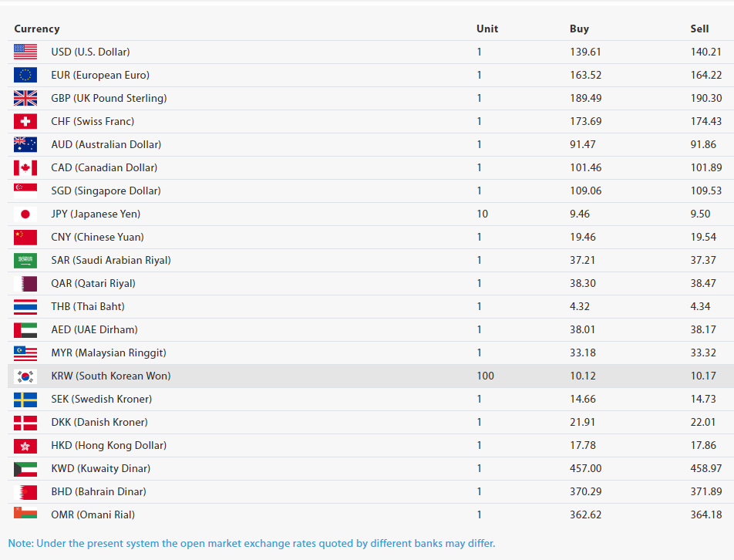Select the KRW South Korean Won row
This screenshot has width=734, height=560.
(x=371, y=376)
